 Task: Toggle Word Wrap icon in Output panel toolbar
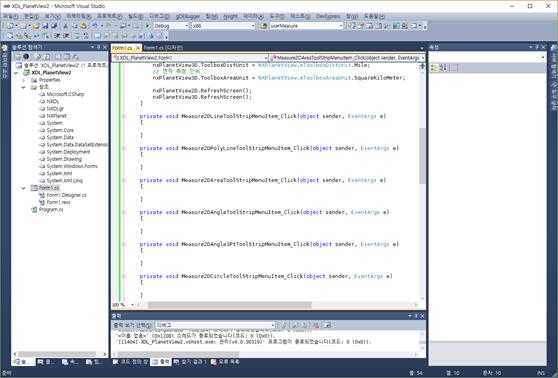coord(327,325)
